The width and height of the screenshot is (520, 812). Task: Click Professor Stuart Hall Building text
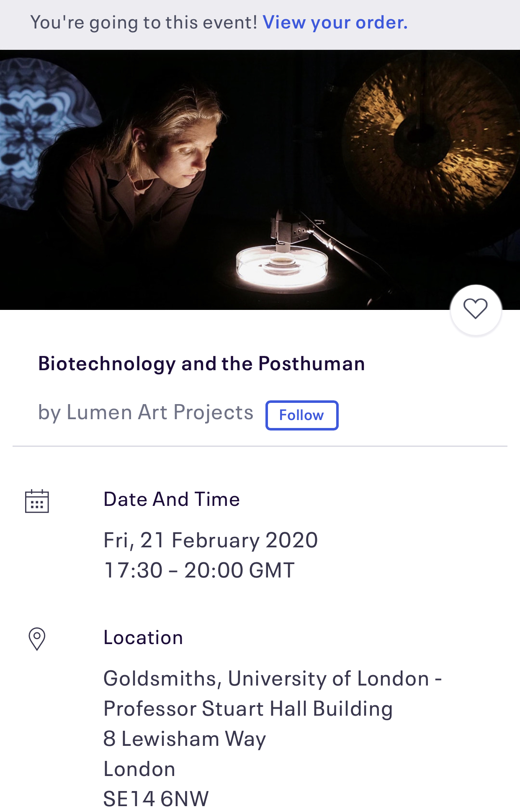248,709
